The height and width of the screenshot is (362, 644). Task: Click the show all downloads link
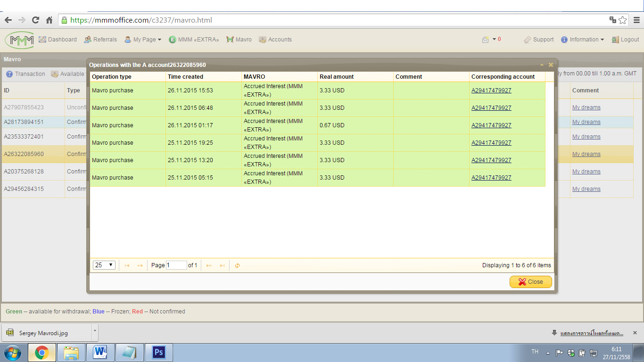tap(592, 333)
